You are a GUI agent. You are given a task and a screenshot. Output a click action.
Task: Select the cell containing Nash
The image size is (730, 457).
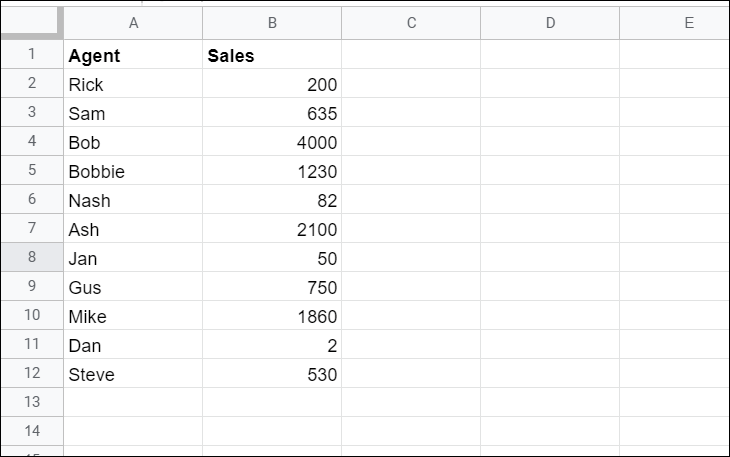coord(133,201)
